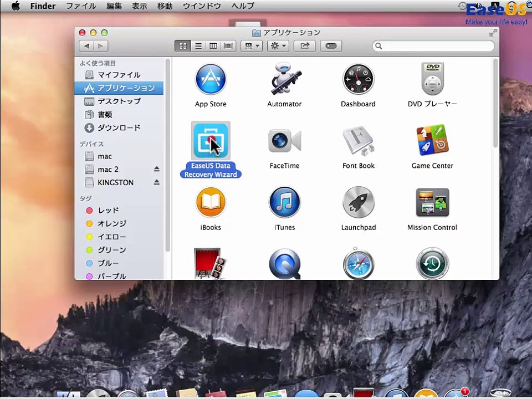Image resolution: width=532 pixels, height=399 pixels.
Task: Click the edit tags toolbar button
Action: (331, 46)
